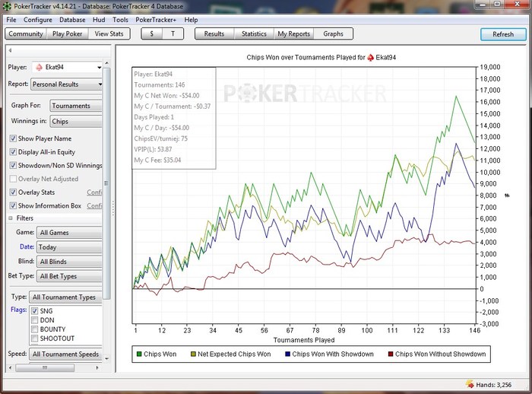Viewport: 532px width, 394px height.
Task: Click the blue Date filter label
Action: pos(27,246)
